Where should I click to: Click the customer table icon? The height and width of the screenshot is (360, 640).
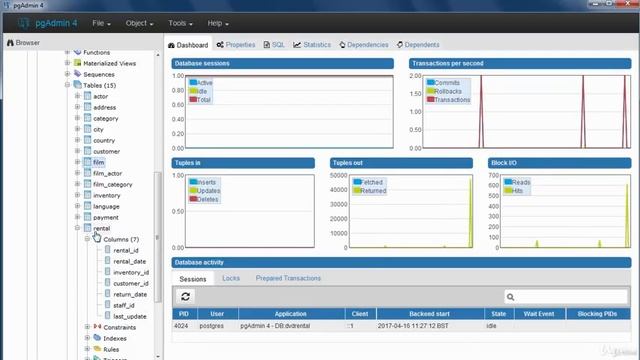click(87, 151)
